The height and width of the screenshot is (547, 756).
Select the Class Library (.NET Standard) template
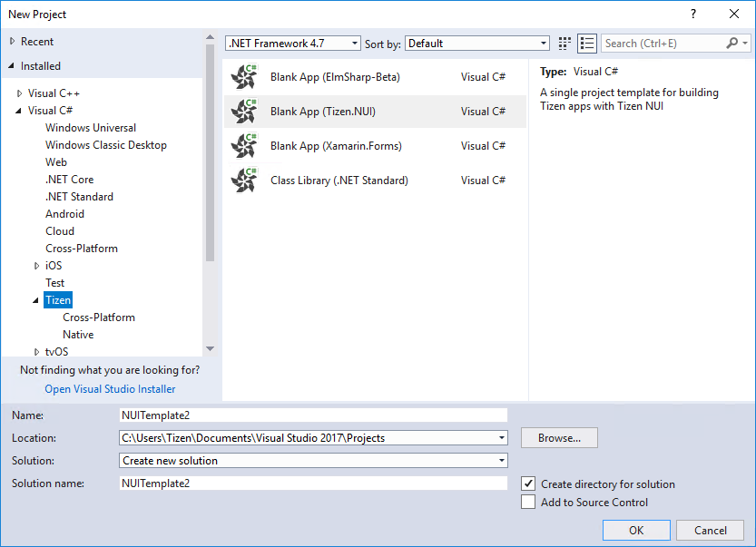(x=337, y=180)
